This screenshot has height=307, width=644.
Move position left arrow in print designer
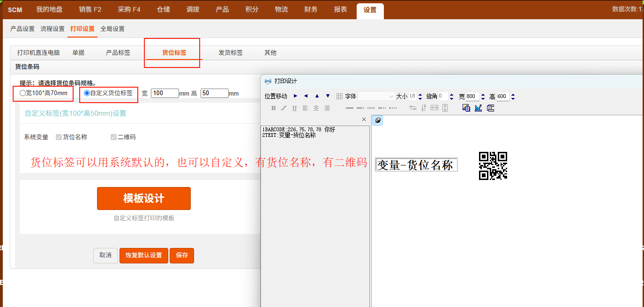pyautogui.click(x=306, y=96)
